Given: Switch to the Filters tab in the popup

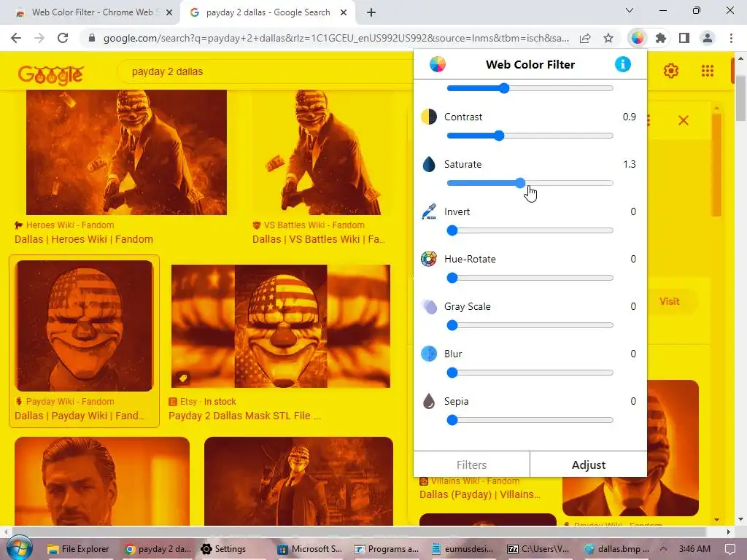Looking at the screenshot, I should pyautogui.click(x=472, y=464).
